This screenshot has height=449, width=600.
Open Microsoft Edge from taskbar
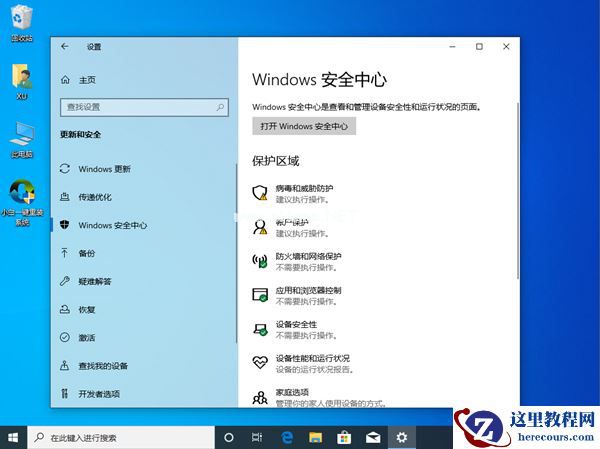tap(287, 437)
